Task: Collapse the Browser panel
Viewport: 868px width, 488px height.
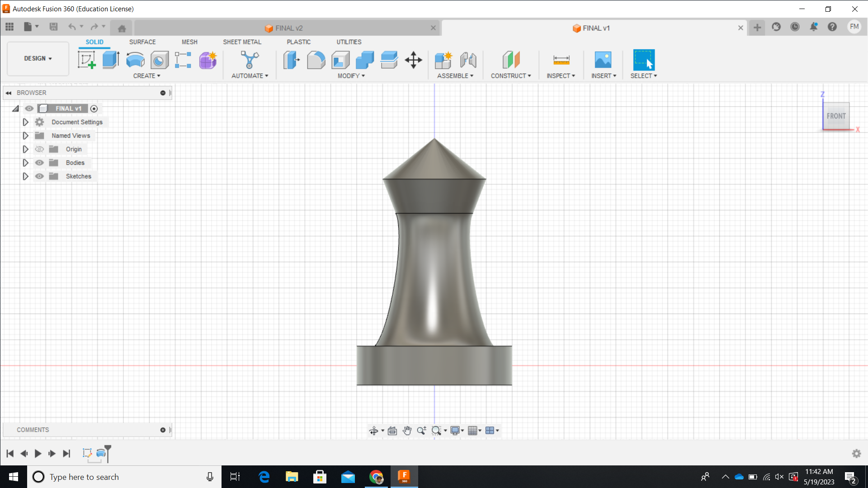Action: pos(9,93)
